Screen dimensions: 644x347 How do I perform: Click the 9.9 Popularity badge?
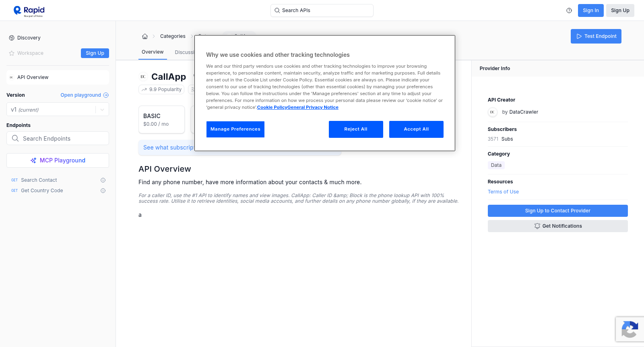pos(161,89)
